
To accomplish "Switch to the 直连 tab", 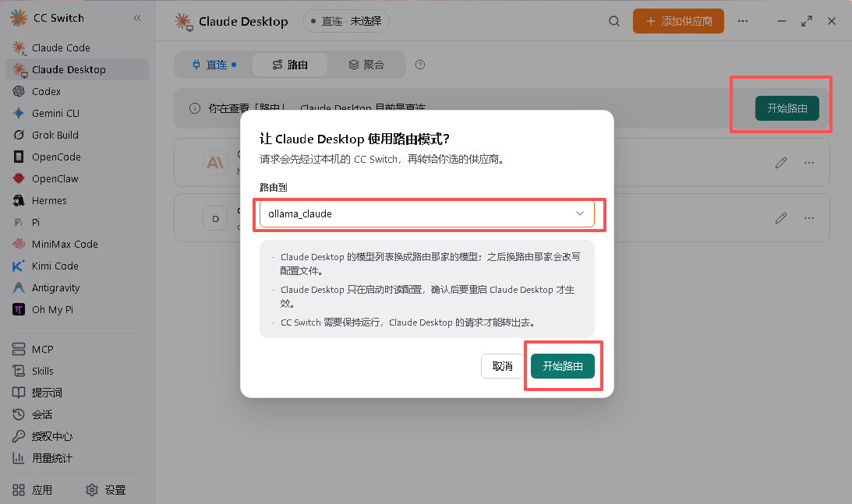I will (214, 65).
